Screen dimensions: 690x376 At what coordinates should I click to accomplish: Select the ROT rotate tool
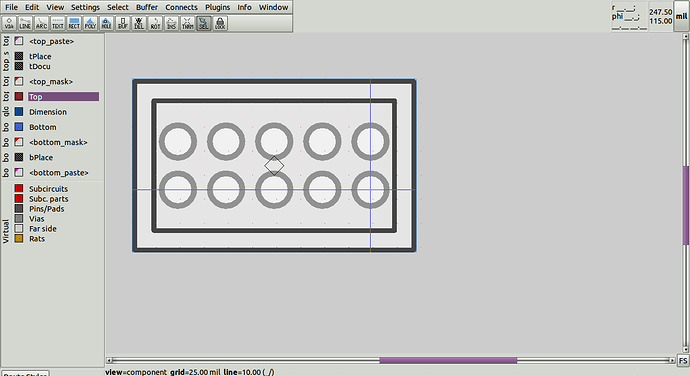tap(155, 23)
